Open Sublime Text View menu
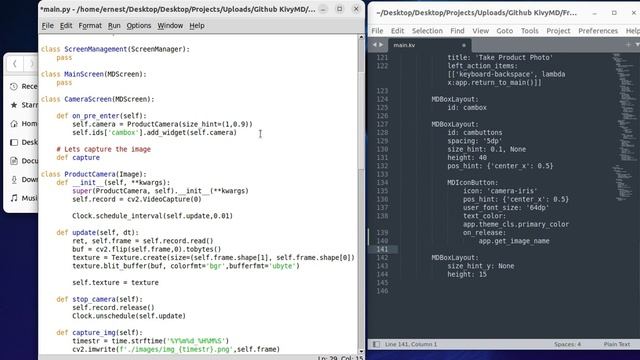This screenshot has width=640, height=360. 480,31
